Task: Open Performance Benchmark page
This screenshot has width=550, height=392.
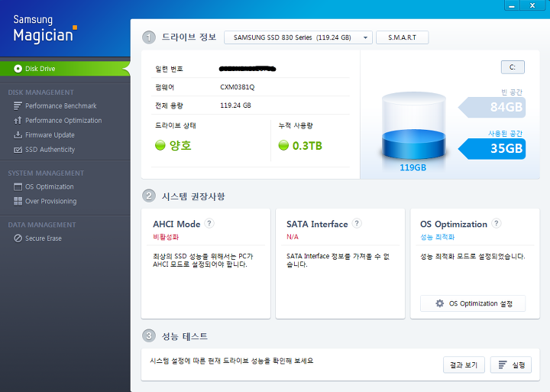Action: click(60, 105)
